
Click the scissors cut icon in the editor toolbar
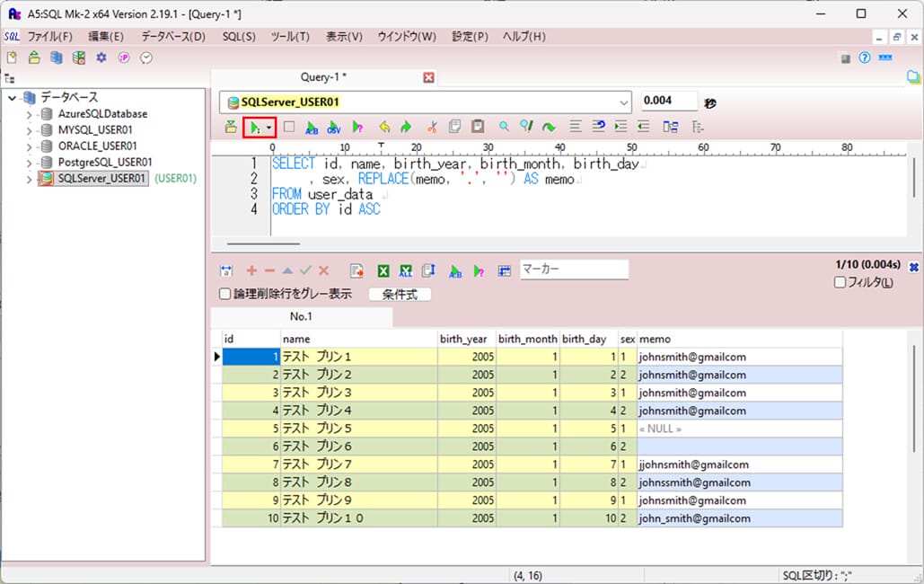coord(431,128)
